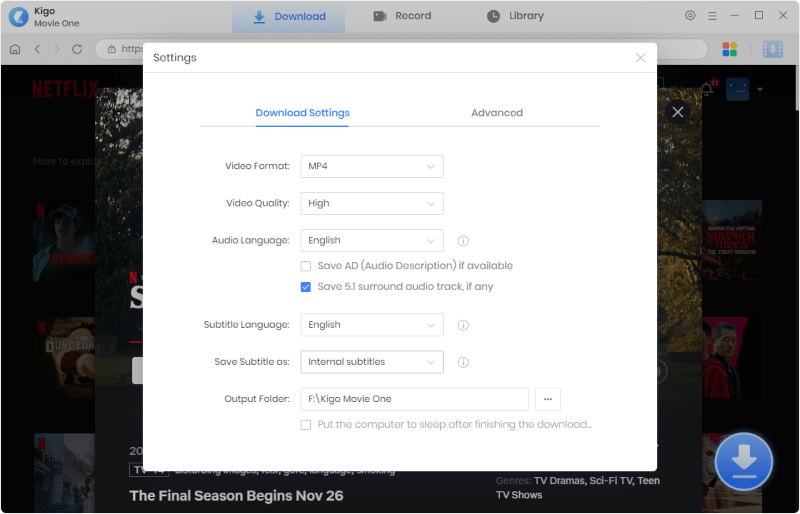
Task: Click the padlock icon in address bar
Action: click(x=111, y=49)
